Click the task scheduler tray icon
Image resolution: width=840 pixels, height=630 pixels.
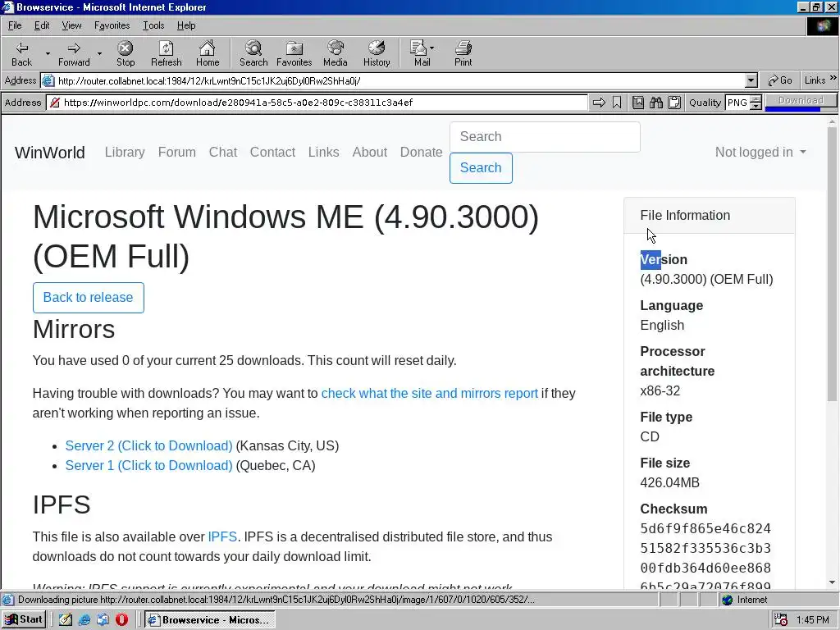[x=781, y=620]
